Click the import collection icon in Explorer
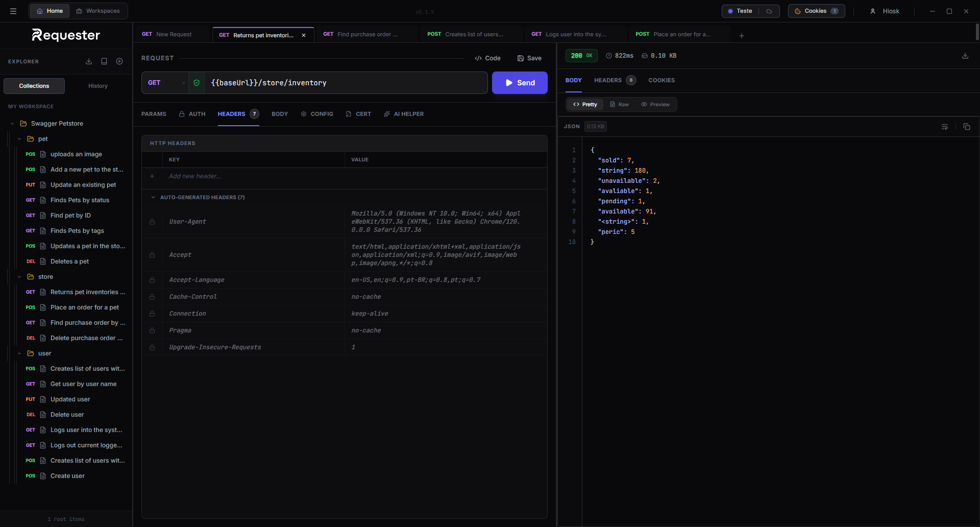The image size is (980, 527). tap(89, 61)
